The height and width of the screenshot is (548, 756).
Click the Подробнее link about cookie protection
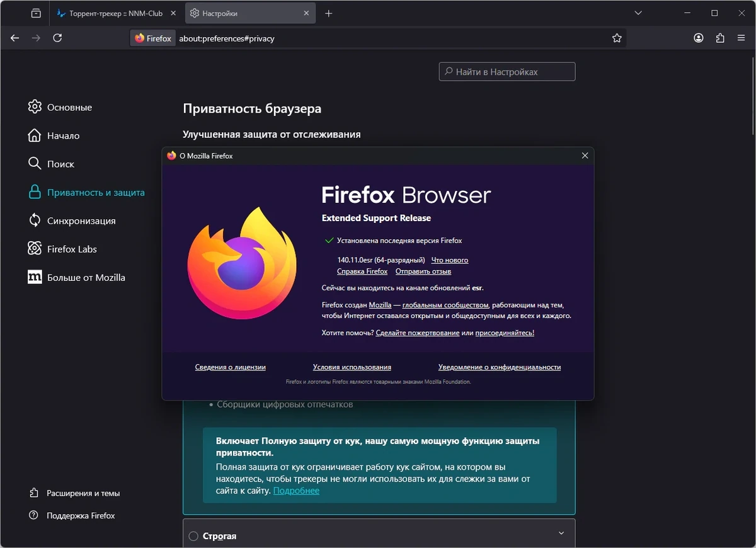[296, 491]
